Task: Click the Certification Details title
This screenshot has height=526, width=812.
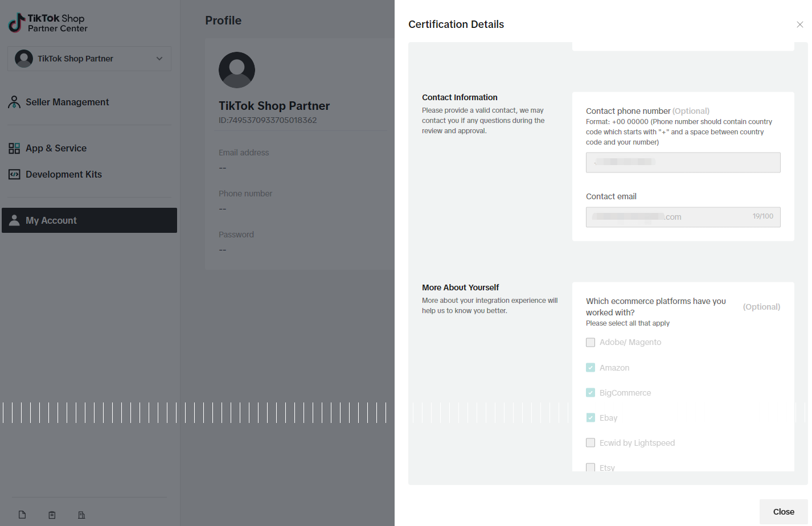Action: pyautogui.click(x=456, y=24)
